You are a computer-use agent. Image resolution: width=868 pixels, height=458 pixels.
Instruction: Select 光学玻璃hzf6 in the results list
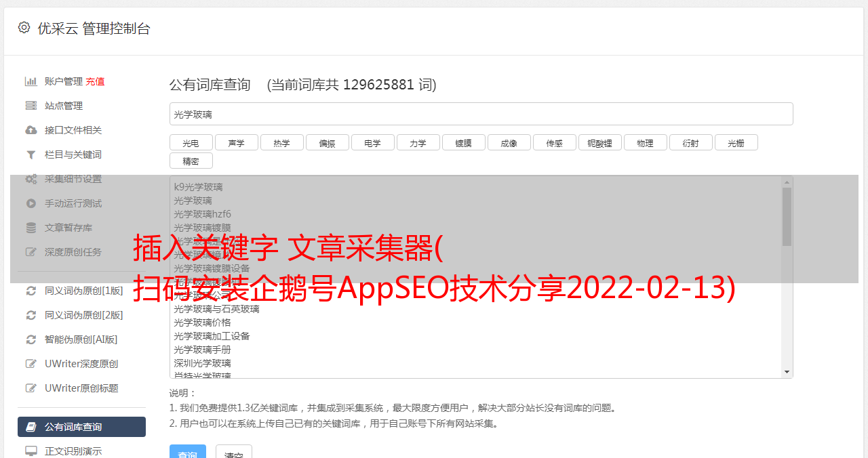coord(202,214)
